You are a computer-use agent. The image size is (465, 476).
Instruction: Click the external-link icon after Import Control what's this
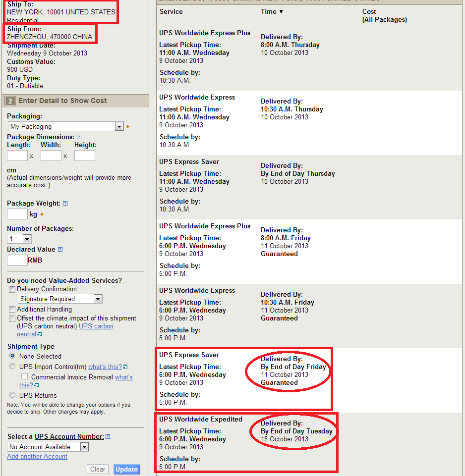[x=125, y=367]
